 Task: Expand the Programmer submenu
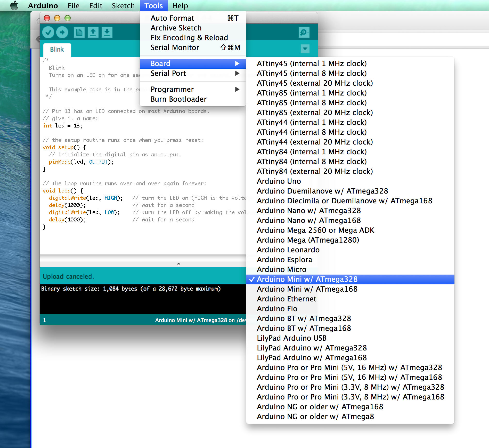tap(172, 89)
